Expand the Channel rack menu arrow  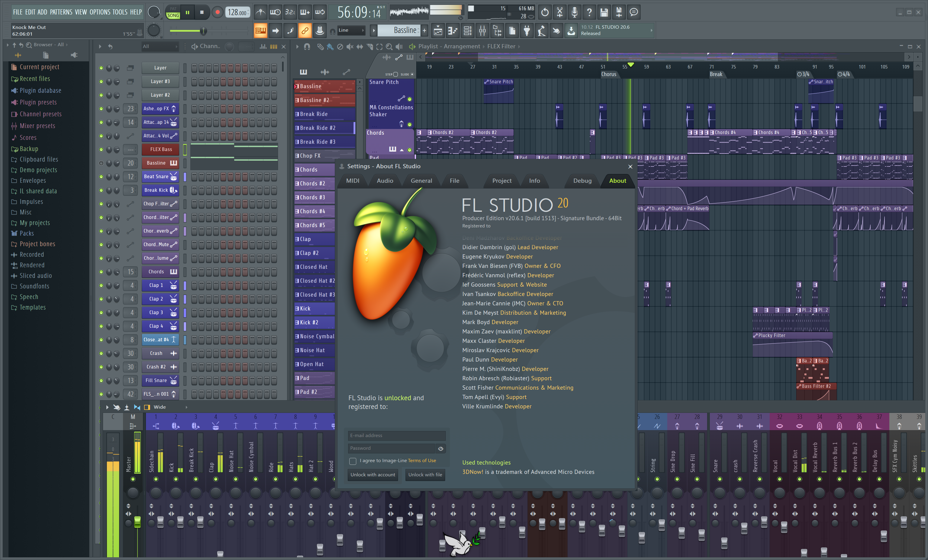click(100, 47)
